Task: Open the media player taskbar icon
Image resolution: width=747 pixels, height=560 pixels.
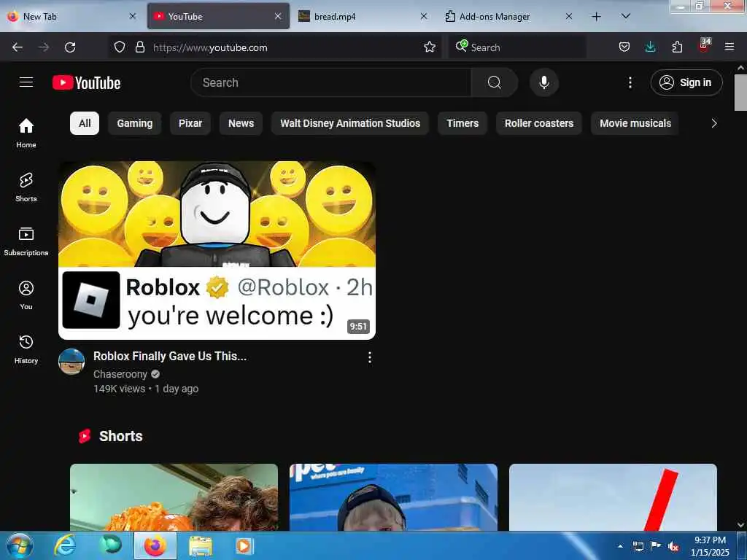Action: coord(244,546)
